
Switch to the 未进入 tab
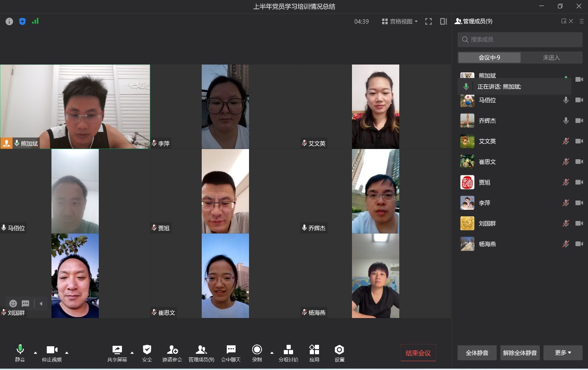pyautogui.click(x=551, y=58)
